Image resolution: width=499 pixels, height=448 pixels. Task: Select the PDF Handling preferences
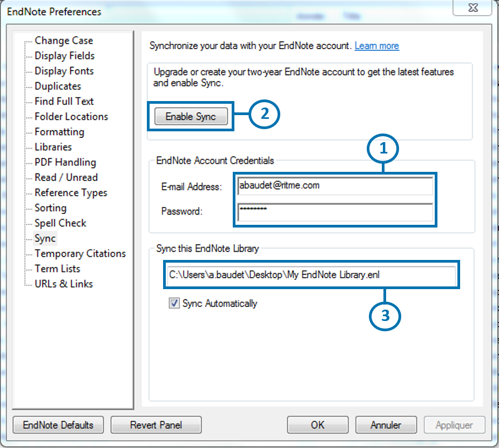tap(65, 162)
